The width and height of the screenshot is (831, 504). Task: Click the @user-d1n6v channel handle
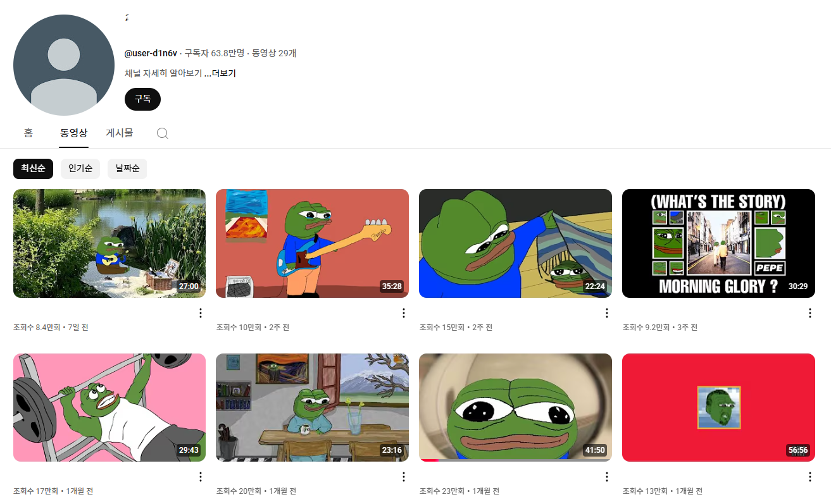click(151, 53)
